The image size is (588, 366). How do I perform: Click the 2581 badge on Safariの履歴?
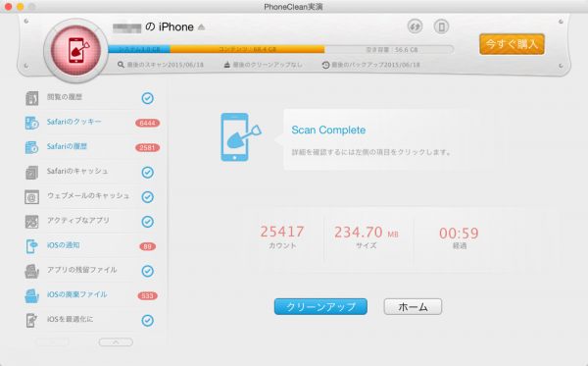pyautogui.click(x=147, y=148)
